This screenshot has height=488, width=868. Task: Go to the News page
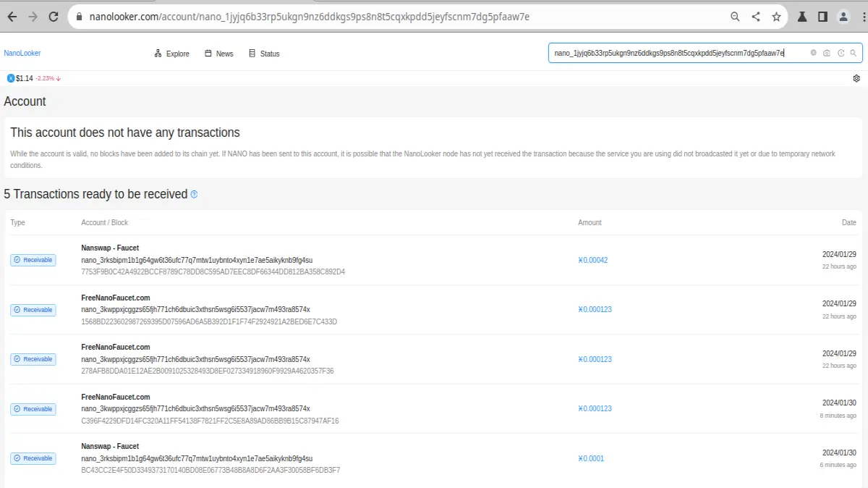[219, 54]
